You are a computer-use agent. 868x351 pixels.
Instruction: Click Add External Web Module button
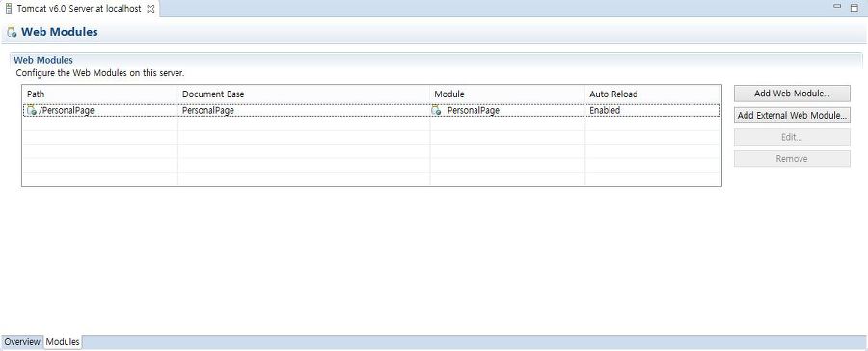coord(792,115)
